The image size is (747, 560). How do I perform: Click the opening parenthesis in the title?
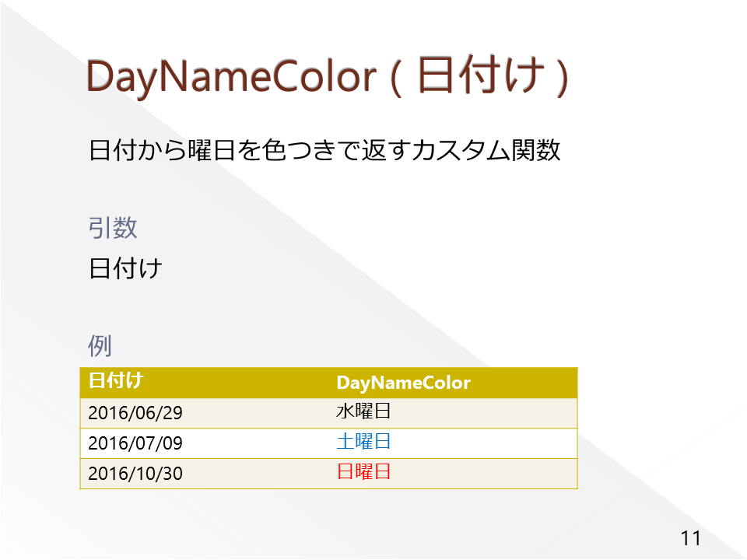[396, 78]
